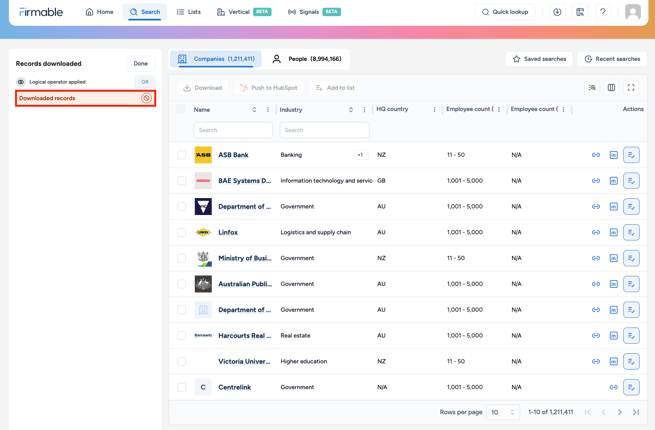
Task: Click add-to-list action for ASB Bank
Action: (631, 155)
